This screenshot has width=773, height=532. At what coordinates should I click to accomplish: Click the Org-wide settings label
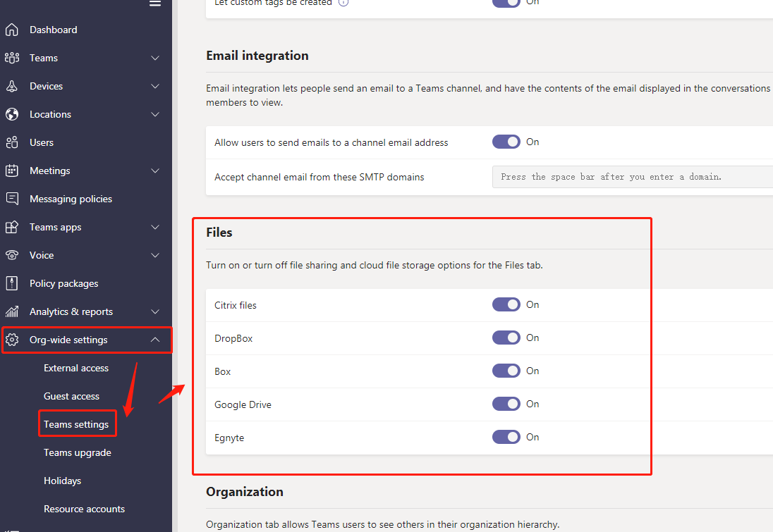68,340
